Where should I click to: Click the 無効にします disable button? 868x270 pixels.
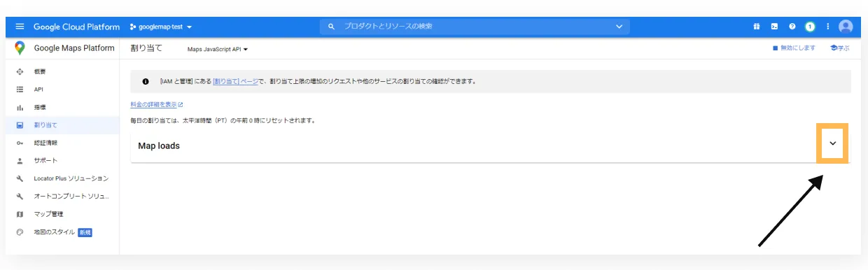pos(794,48)
